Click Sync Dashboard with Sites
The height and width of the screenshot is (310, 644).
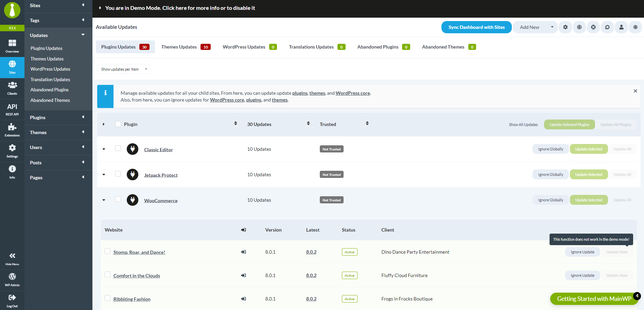click(x=476, y=27)
